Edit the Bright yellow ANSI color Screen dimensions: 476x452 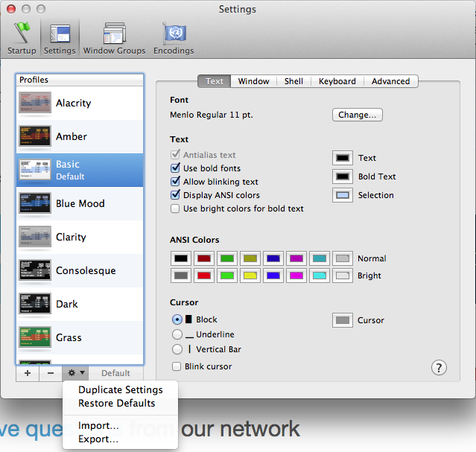coord(250,276)
